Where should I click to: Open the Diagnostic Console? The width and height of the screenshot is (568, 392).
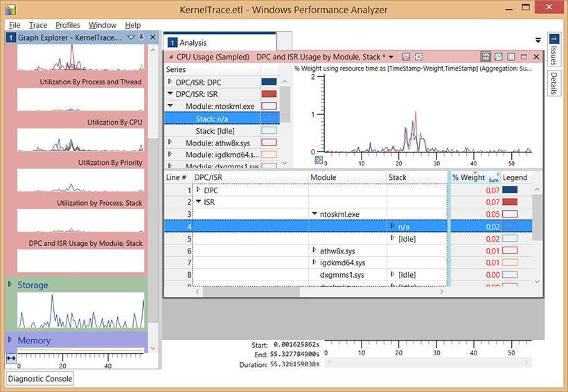click(40, 379)
